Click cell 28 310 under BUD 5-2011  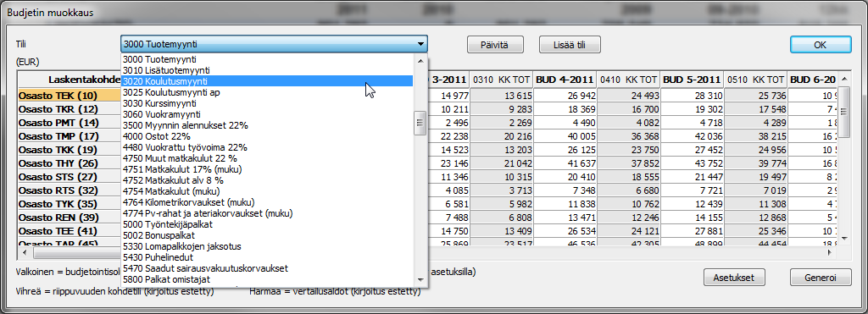tap(692, 95)
